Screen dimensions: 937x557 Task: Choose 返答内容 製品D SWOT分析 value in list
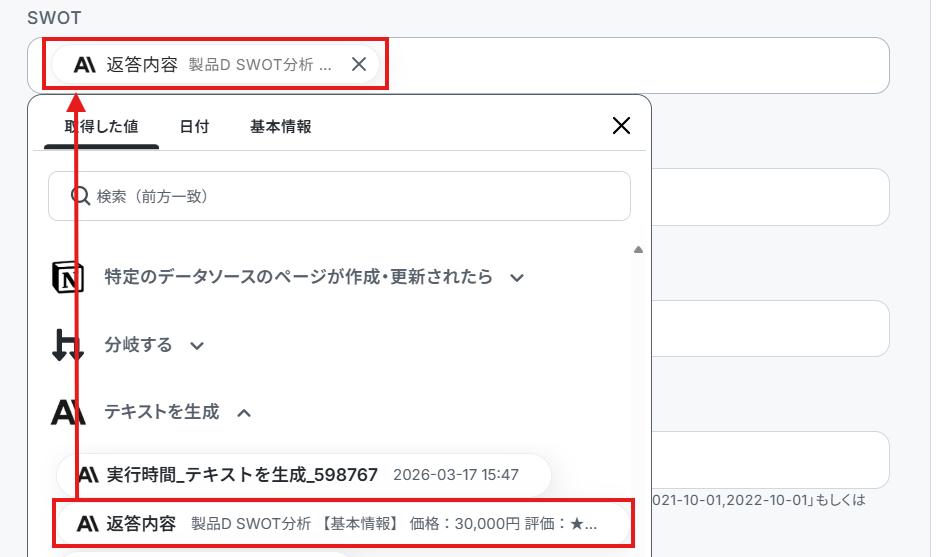pos(344,524)
